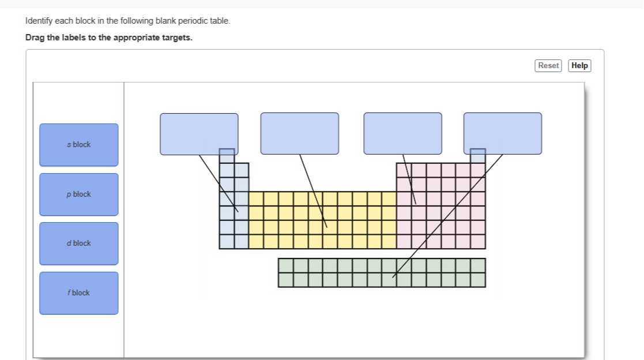This screenshot has height=360, width=644.
Task: Select the s block label
Action: [78, 144]
